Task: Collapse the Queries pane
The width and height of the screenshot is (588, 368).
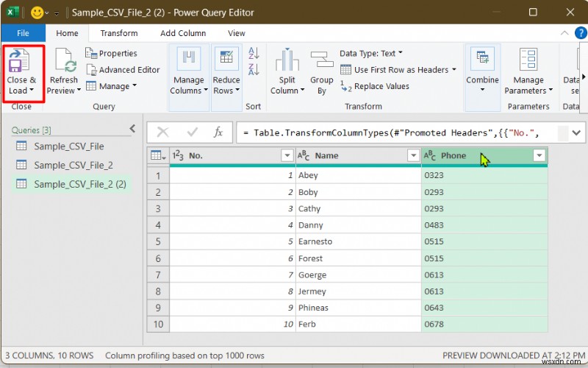Action: [x=132, y=129]
